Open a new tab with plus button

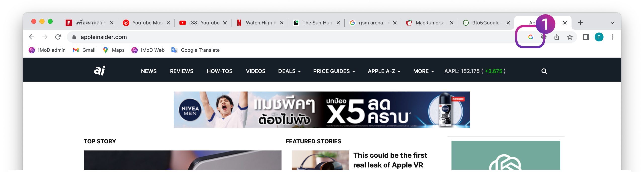(x=580, y=23)
